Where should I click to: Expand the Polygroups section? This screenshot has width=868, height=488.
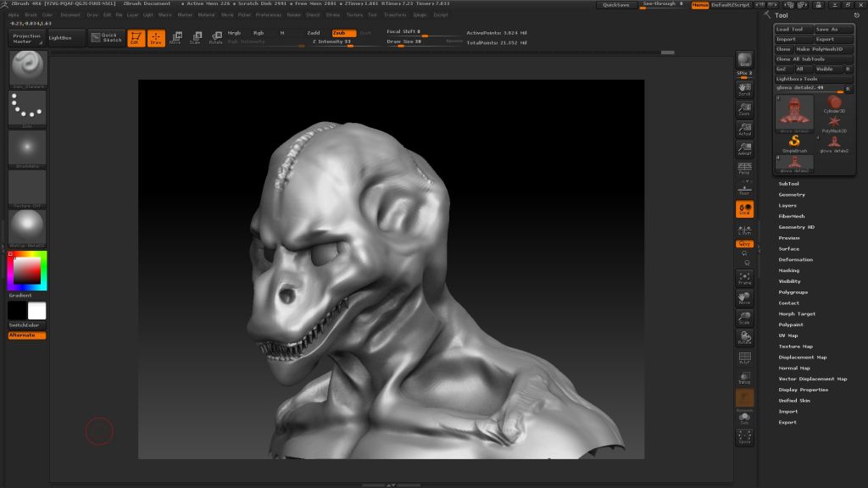[x=793, y=292]
